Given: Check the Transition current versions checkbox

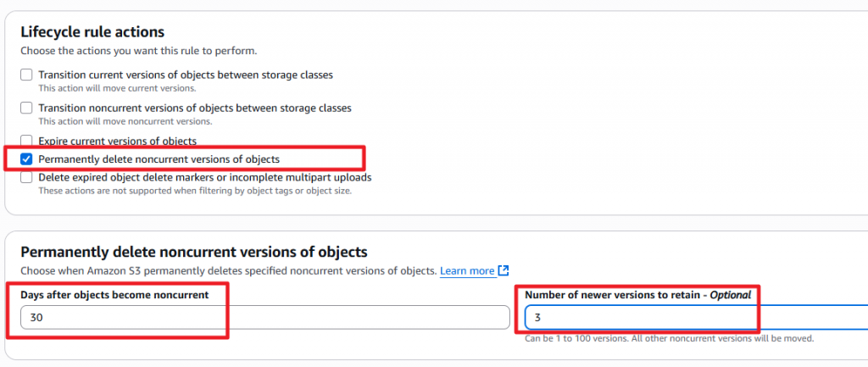Looking at the screenshot, I should (27, 75).
